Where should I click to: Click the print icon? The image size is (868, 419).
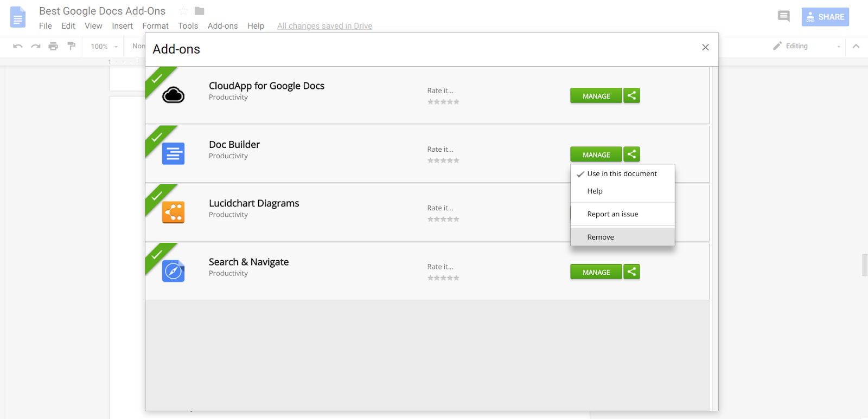point(53,46)
